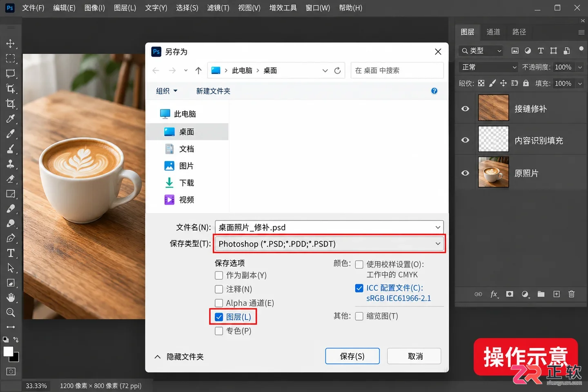Select the Hand tool
Image resolution: width=588 pixels, height=392 pixels.
click(11, 298)
